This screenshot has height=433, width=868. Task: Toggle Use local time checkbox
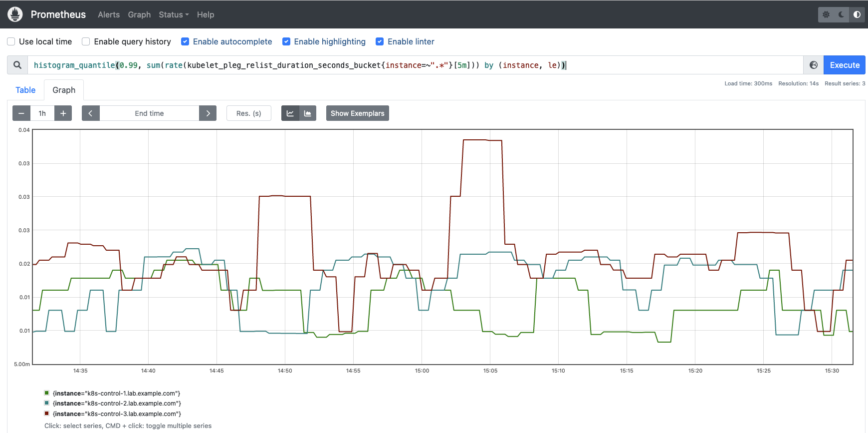click(x=11, y=41)
